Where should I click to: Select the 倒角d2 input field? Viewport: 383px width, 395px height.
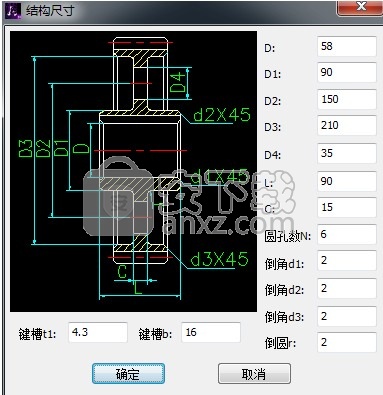347,288
